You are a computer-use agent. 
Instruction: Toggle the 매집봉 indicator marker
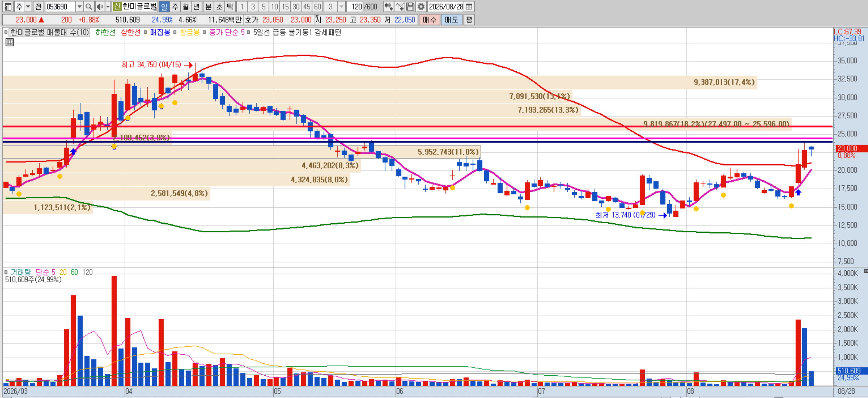tap(145, 32)
